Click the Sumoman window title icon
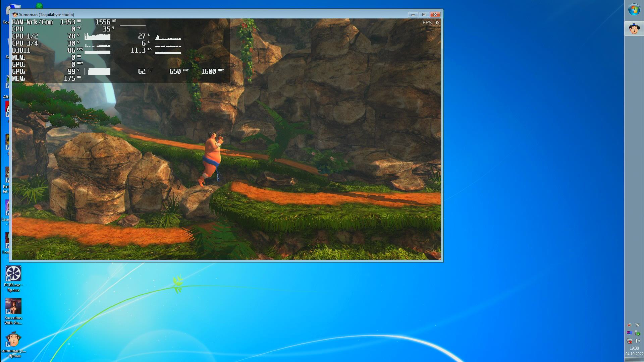 (15, 14)
